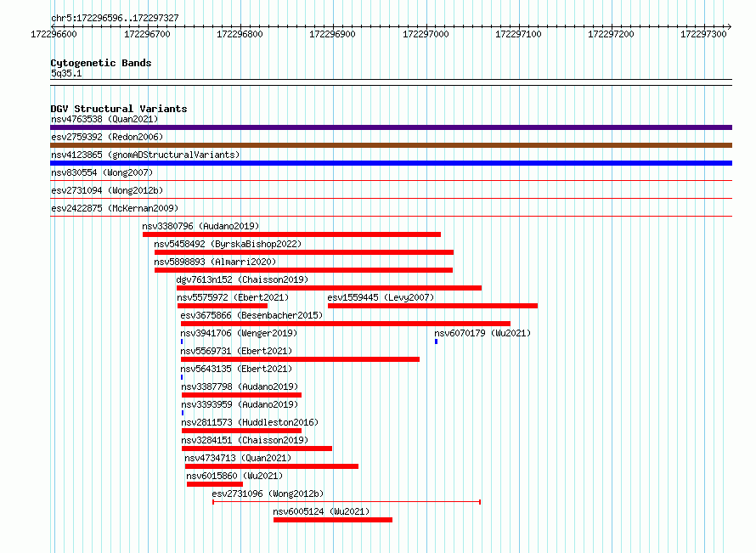Viewport: 756px width, 553px height.
Task: Select the red bar under nsv5575972
Action: point(223,306)
